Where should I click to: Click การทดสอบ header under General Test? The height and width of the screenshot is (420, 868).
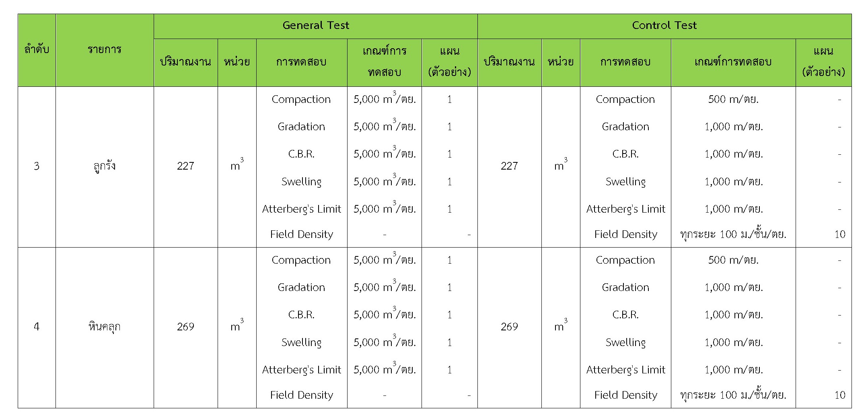[301, 62]
